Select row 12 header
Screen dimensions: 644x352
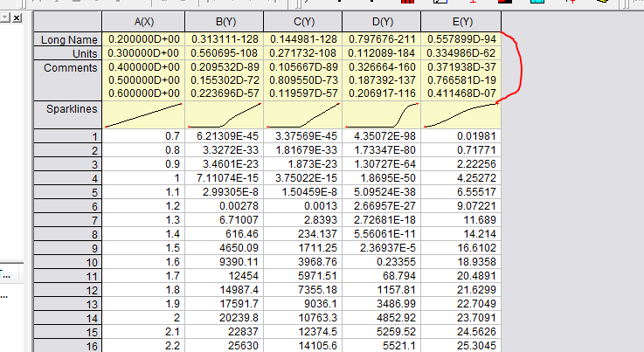tap(68, 290)
